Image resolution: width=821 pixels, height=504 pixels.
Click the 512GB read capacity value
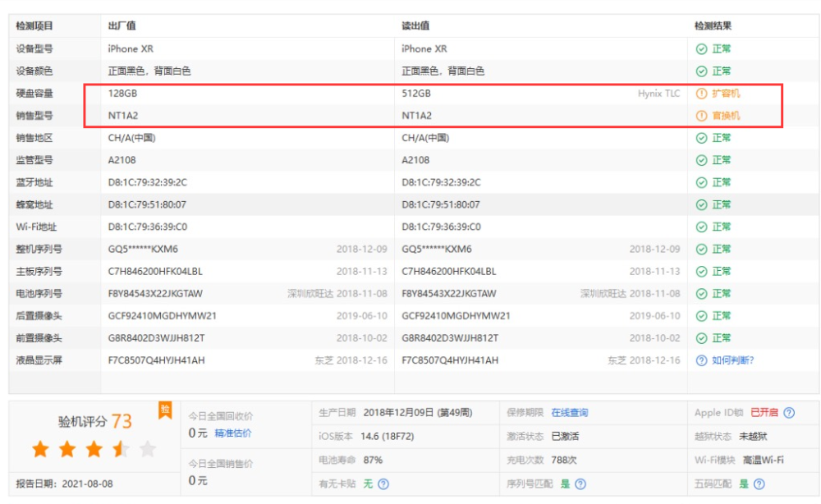pos(416,94)
